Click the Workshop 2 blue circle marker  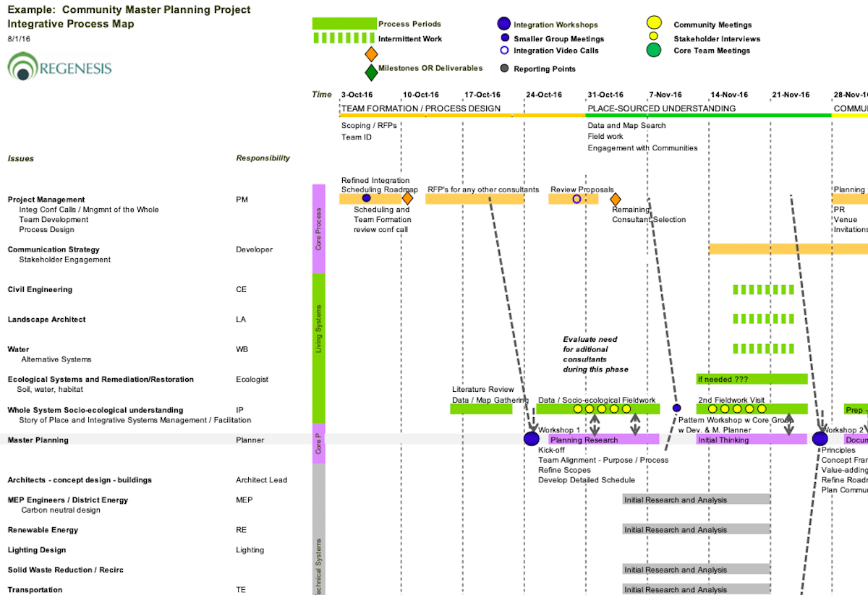pyautogui.click(x=820, y=439)
